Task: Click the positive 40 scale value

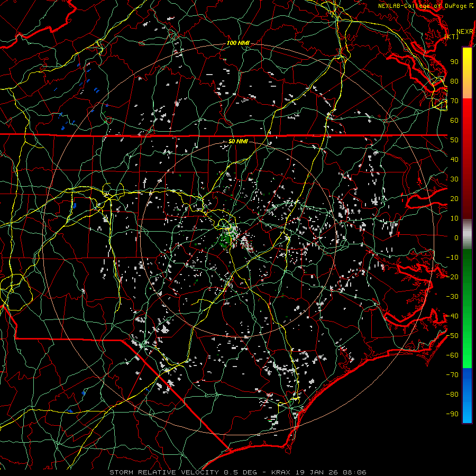Action: pyautogui.click(x=454, y=160)
